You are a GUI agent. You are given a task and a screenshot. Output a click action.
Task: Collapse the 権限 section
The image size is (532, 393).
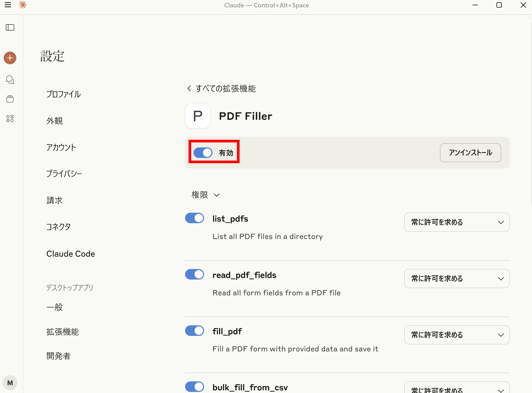pyautogui.click(x=206, y=195)
